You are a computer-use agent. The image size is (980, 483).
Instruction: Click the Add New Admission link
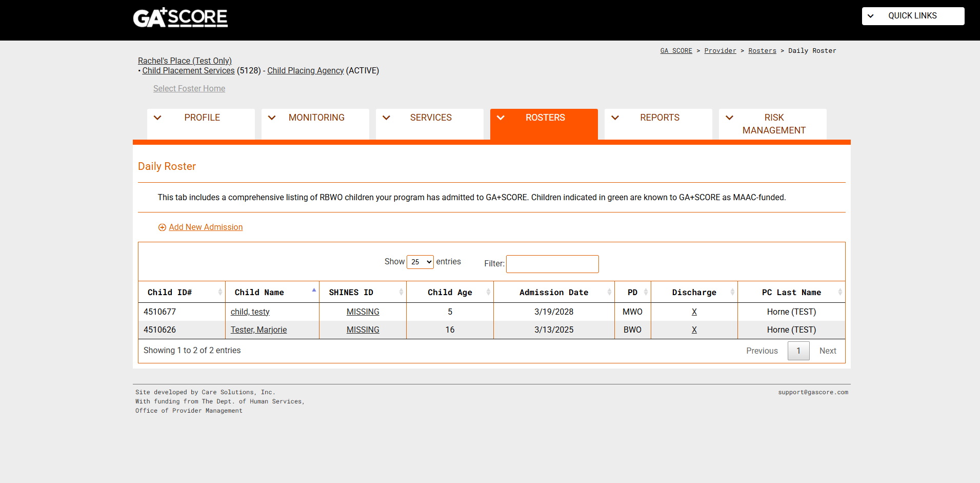pos(206,227)
